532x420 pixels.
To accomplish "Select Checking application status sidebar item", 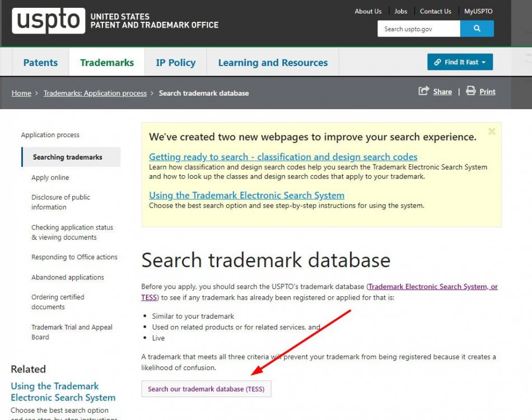I will [x=72, y=232].
